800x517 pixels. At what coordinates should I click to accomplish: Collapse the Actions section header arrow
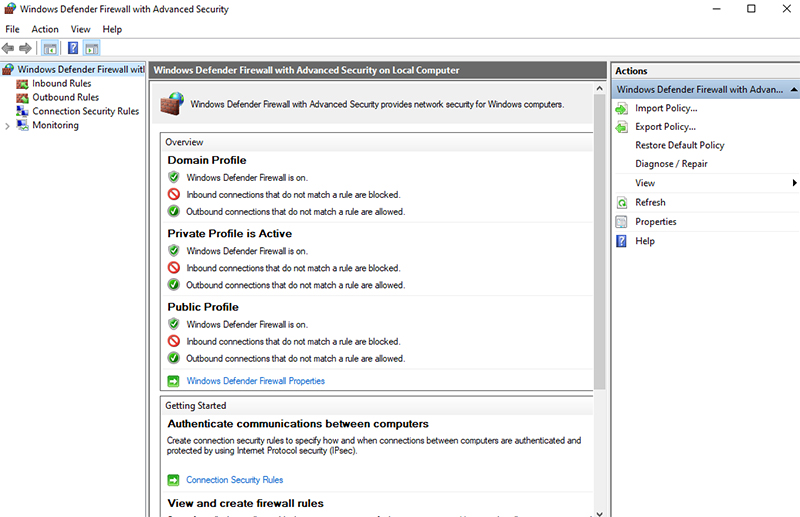pyautogui.click(x=794, y=90)
